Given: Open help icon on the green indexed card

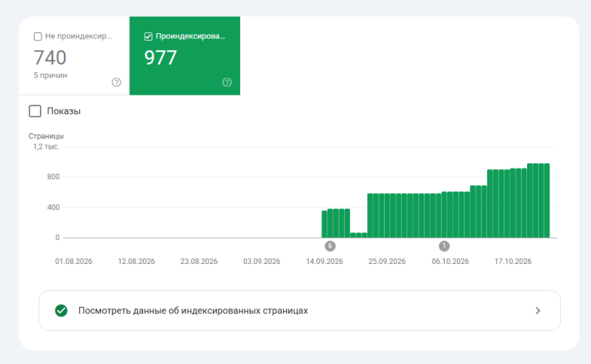Looking at the screenshot, I should point(227,82).
